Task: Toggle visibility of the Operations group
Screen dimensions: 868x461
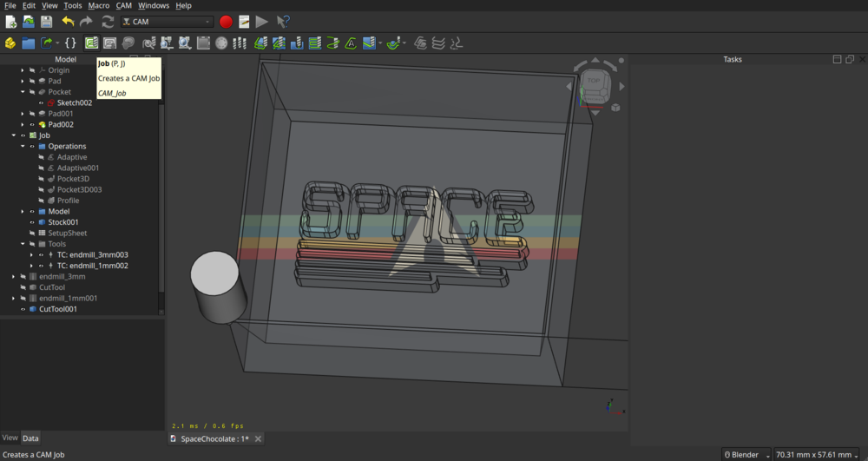Action: 32,146
